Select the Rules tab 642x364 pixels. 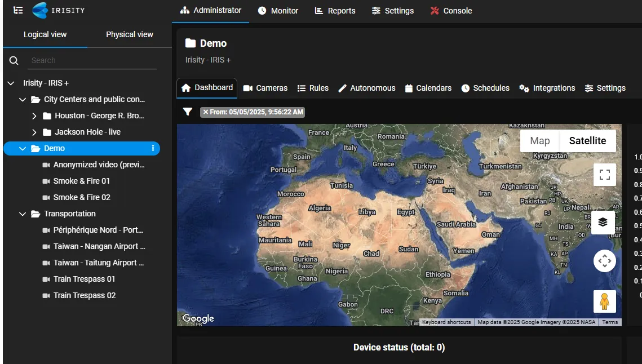[313, 88]
